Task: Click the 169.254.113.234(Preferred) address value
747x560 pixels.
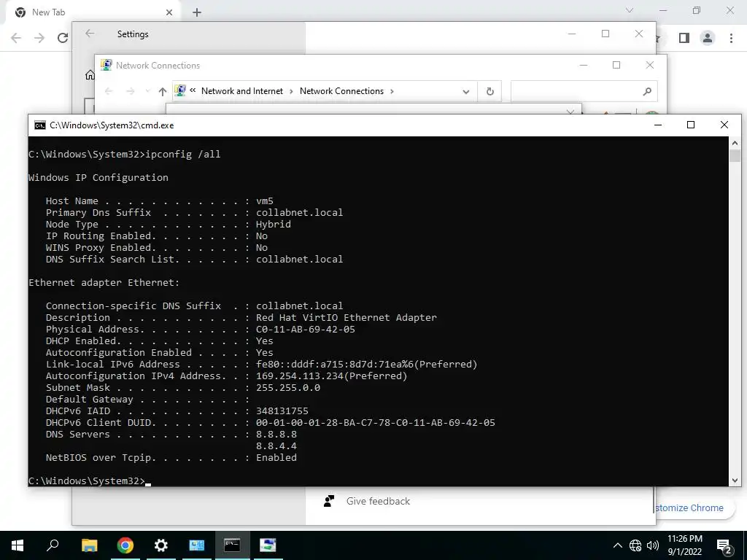Action: (x=332, y=376)
